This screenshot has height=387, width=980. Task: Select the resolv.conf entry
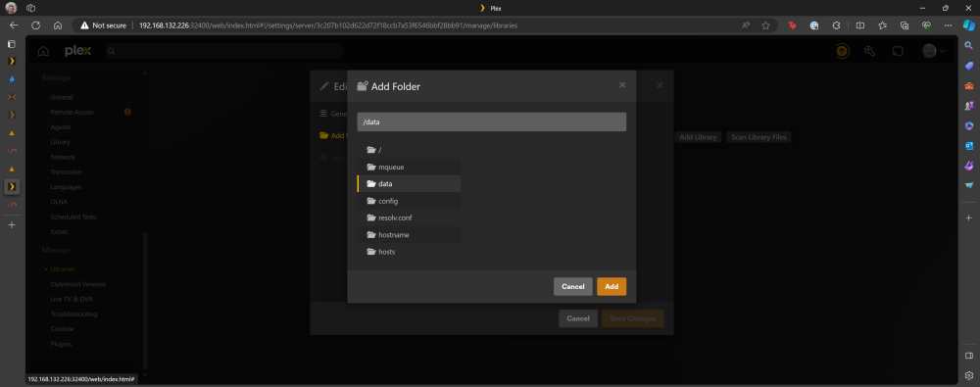tap(409, 218)
